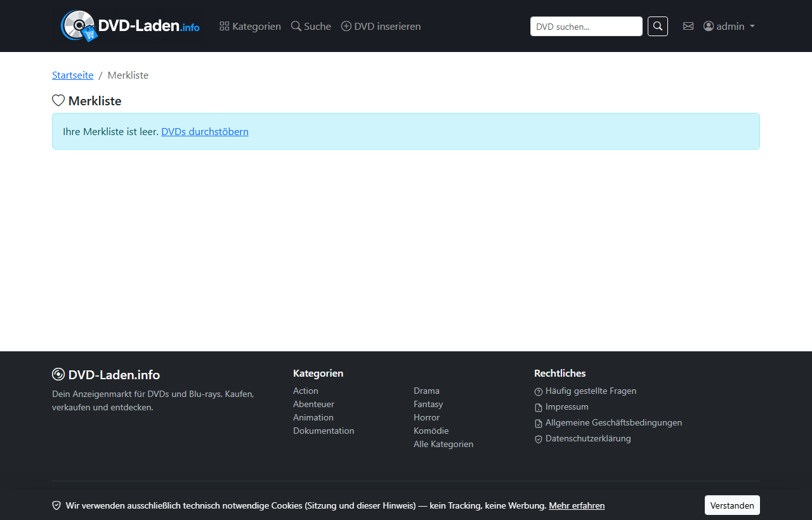Open the Dokumentation category footer link
Image resolution: width=812 pixels, height=520 pixels.
324,431
